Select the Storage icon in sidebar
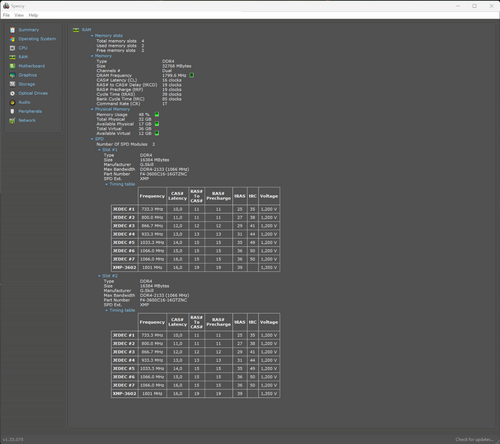Image resolution: width=500 pixels, height=444 pixels. click(12, 84)
